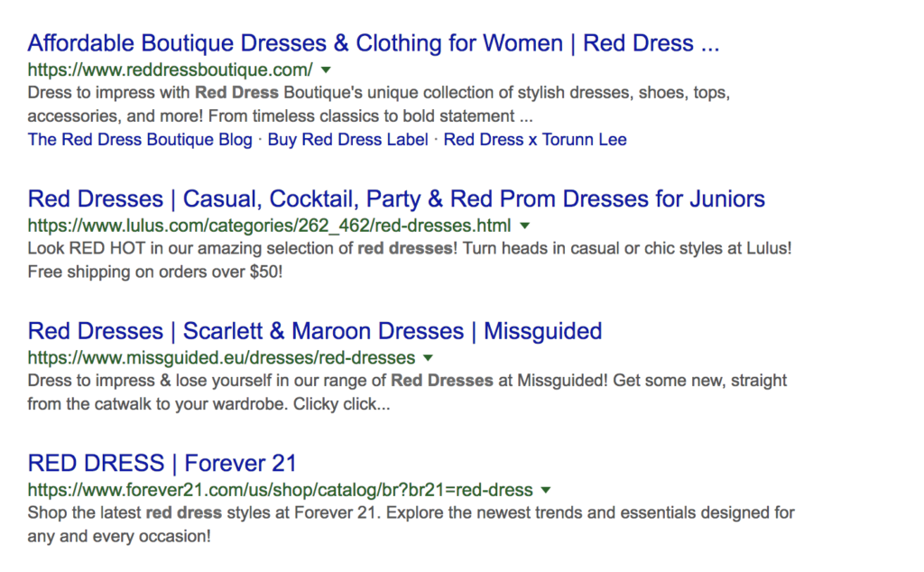
Task: Open the Red Dress Boutique result title
Action: pos(372,42)
